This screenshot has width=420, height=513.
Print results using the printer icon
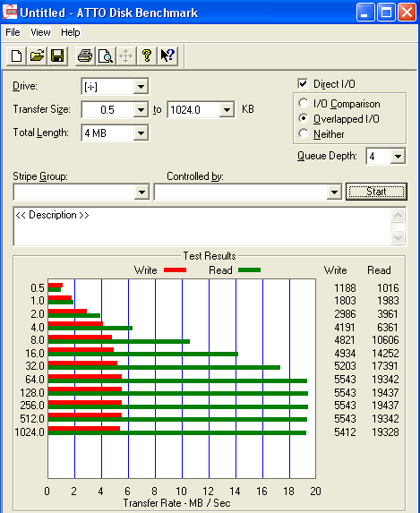pos(85,56)
